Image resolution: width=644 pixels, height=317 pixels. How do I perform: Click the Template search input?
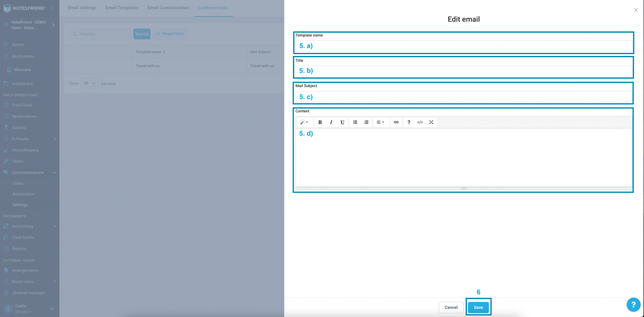(x=100, y=34)
